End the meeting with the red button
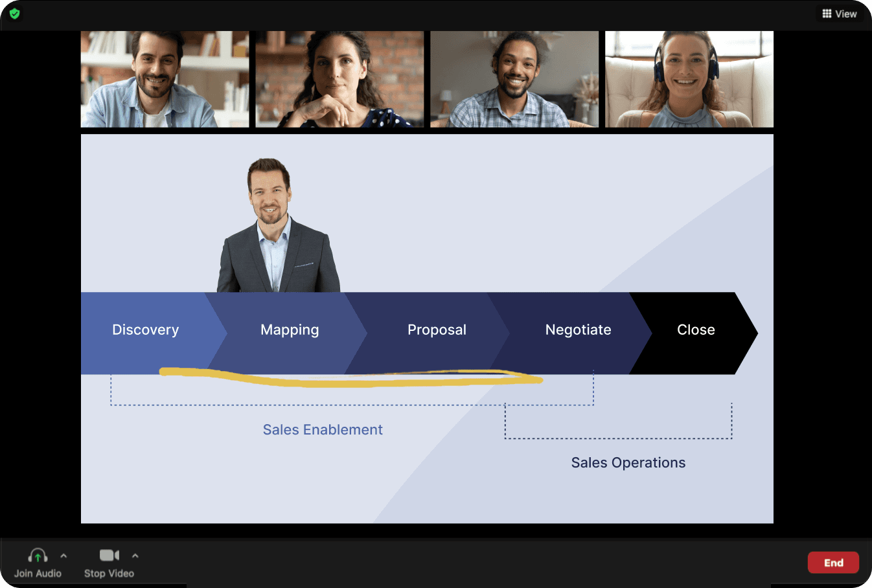This screenshot has width=872, height=588. (833, 563)
